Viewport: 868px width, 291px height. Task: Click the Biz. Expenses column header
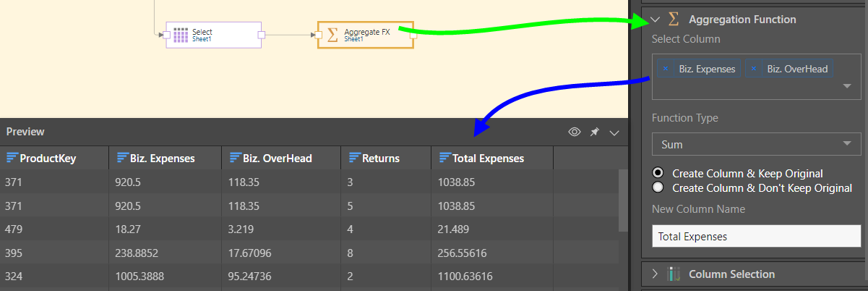click(x=162, y=158)
